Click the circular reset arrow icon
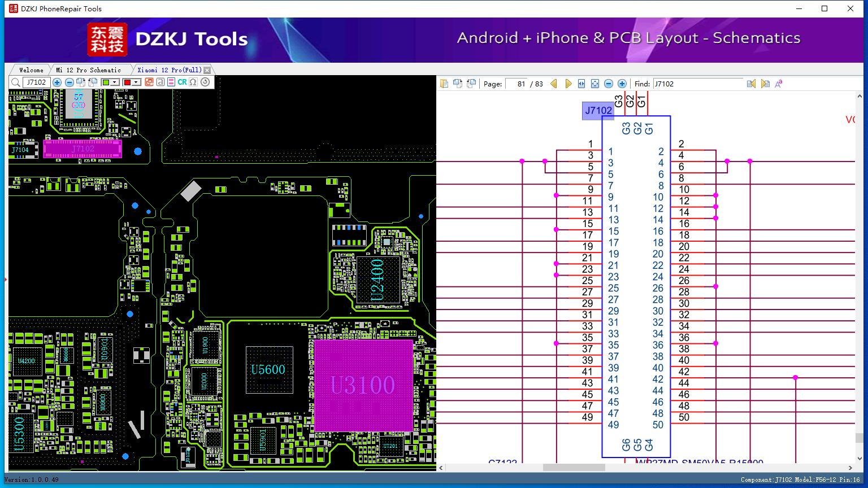The image size is (868, 488). click(x=205, y=82)
